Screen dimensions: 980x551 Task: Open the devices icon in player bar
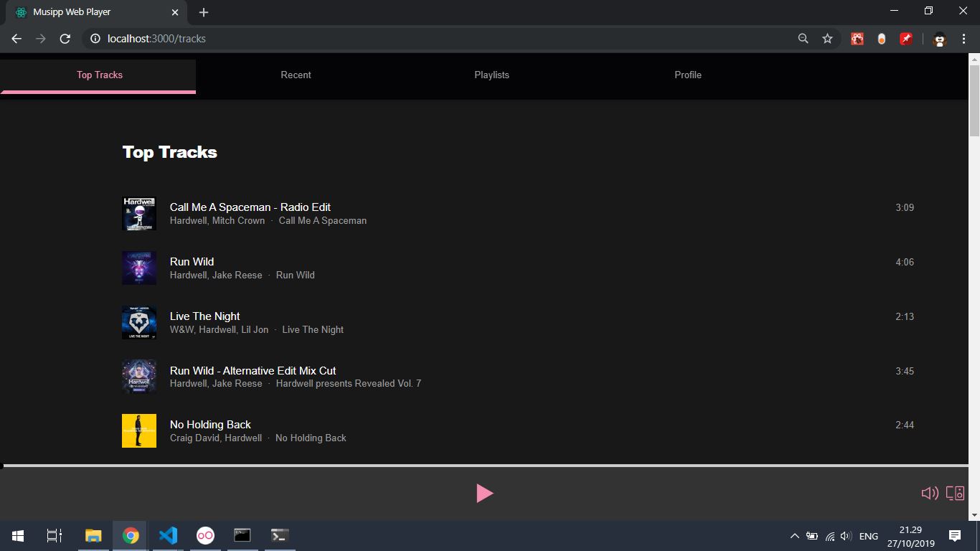[x=955, y=493]
